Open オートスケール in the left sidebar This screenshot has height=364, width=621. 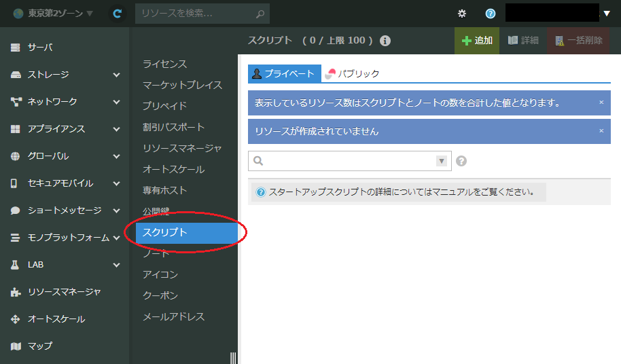click(x=56, y=318)
